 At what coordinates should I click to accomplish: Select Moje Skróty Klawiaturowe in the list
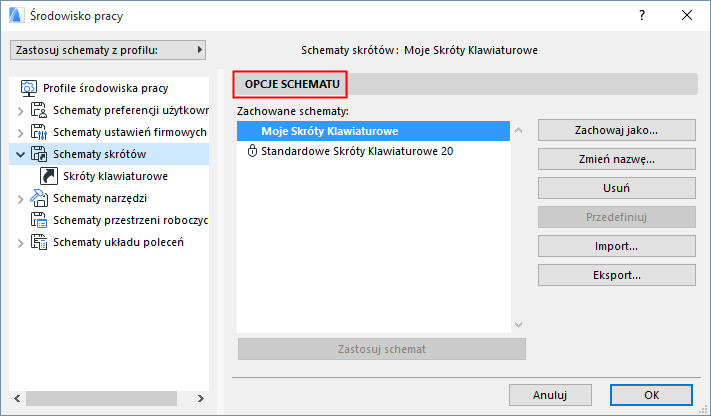click(330, 131)
